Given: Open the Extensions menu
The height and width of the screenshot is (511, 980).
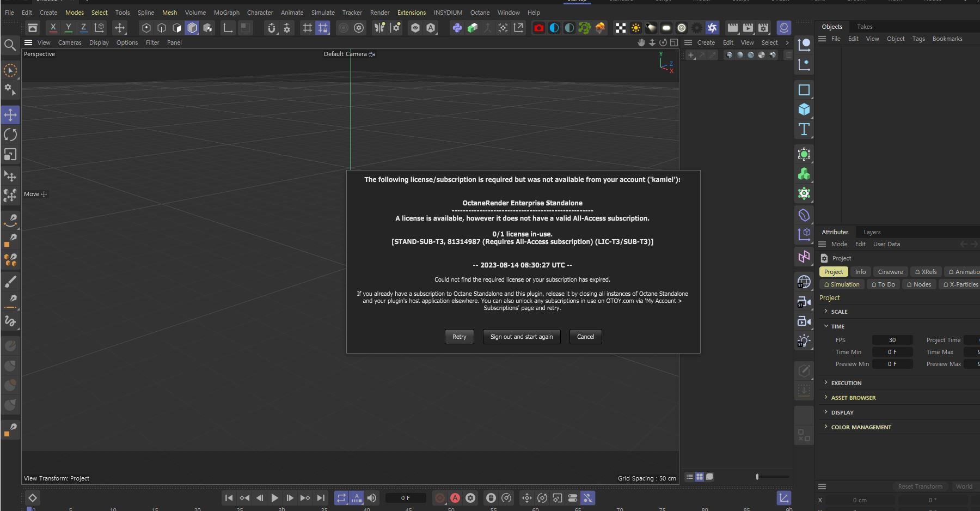Looking at the screenshot, I should tap(412, 13).
